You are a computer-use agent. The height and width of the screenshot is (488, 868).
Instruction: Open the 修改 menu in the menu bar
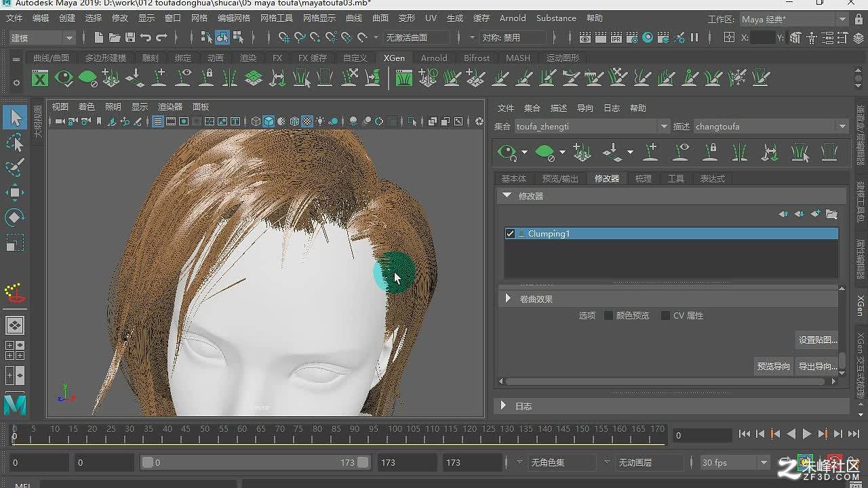click(119, 18)
